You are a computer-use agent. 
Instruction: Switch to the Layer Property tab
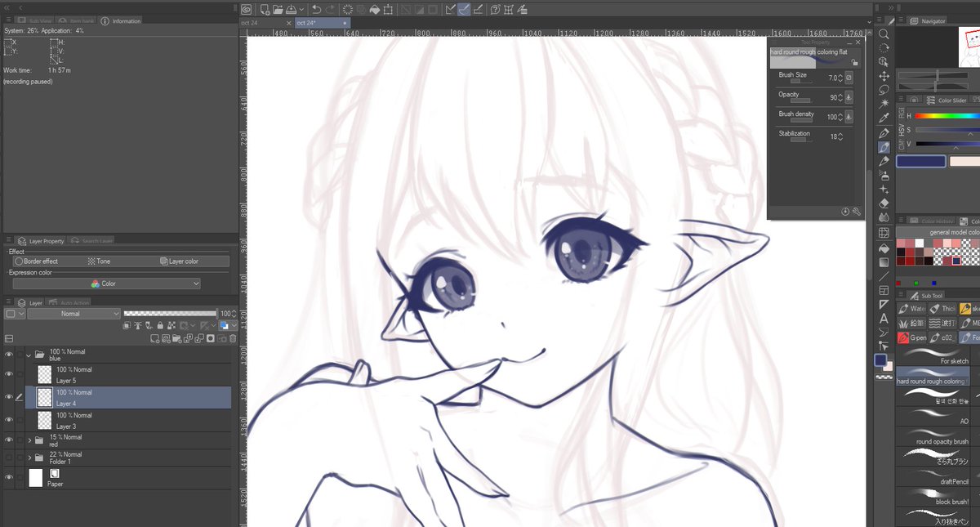pyautogui.click(x=41, y=241)
